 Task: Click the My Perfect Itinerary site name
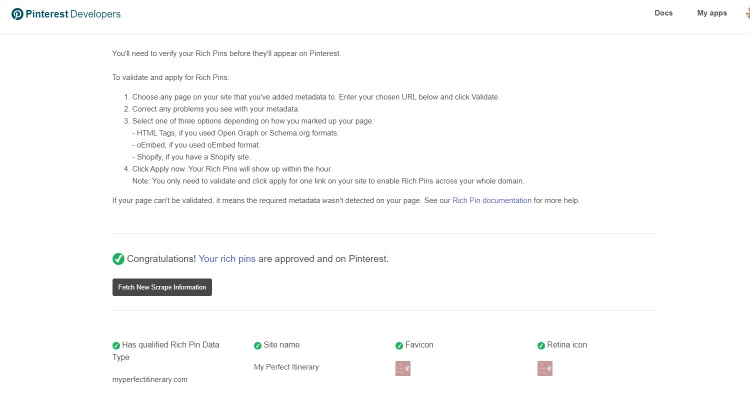[286, 367]
